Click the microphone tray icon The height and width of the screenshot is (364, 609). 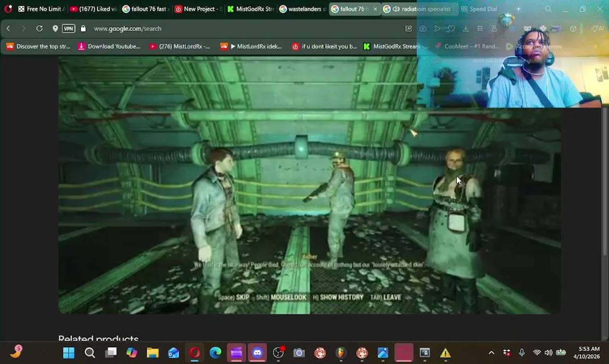(x=521, y=353)
